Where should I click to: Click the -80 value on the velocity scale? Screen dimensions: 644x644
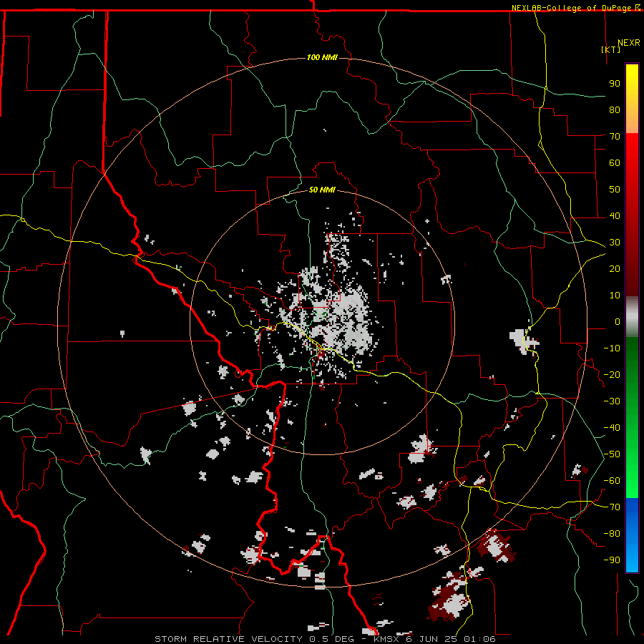(612, 534)
